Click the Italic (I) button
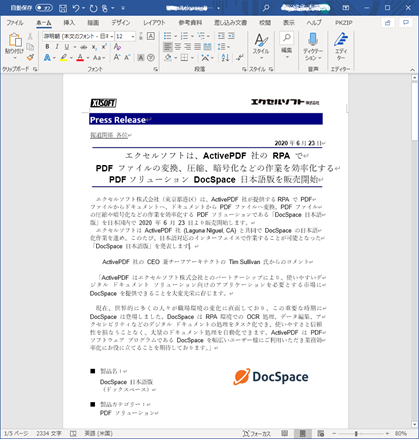This screenshot has height=439, width=419. [x=57, y=47]
